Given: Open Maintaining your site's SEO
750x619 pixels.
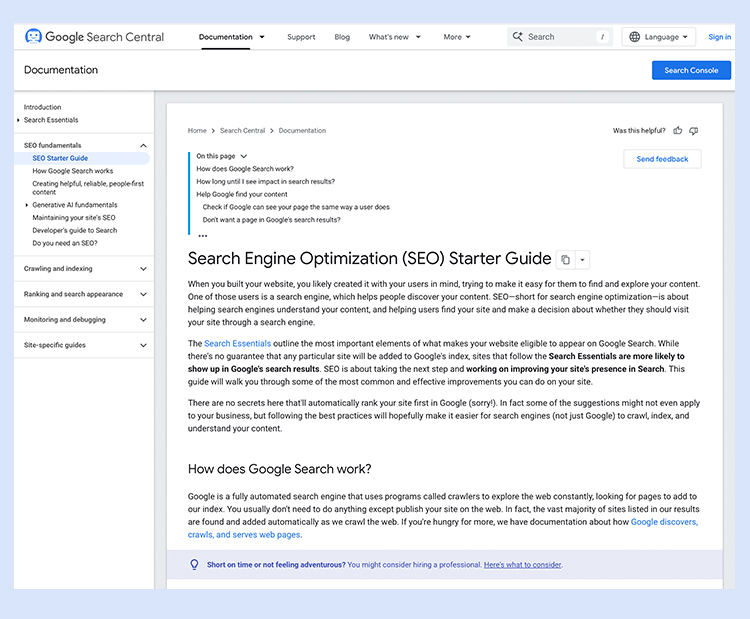Looking at the screenshot, I should pyautogui.click(x=74, y=218).
